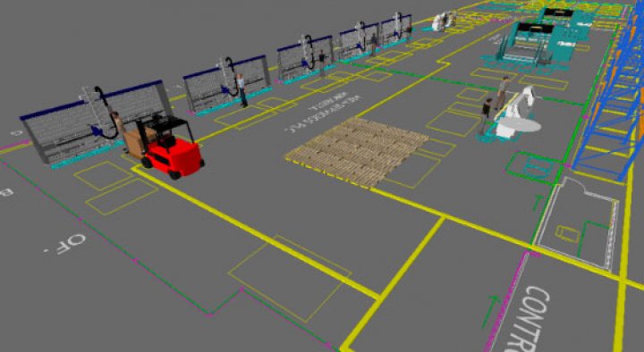
Task: Click the worker at third rack workstation
Action: click(x=322, y=63)
